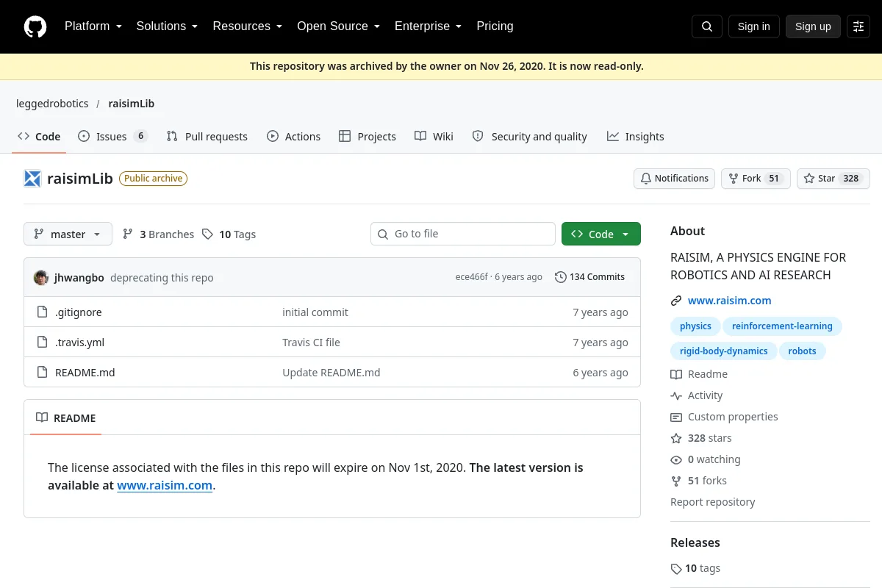Open the 'Update README.md' commit message
The width and height of the screenshot is (882, 588).
pos(331,373)
